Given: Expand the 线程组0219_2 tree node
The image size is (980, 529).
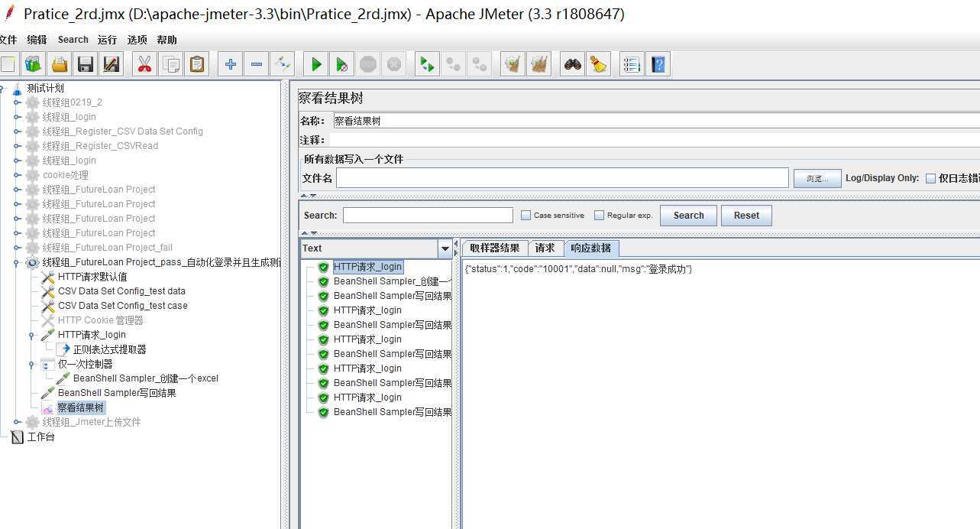Looking at the screenshot, I should pyautogui.click(x=18, y=102).
